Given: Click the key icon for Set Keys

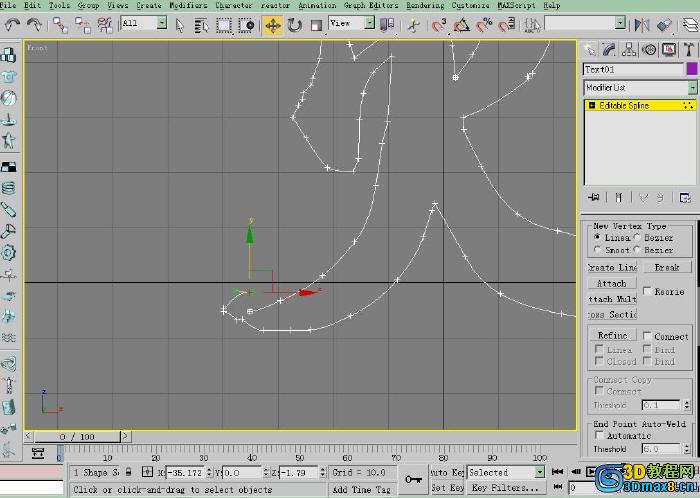Looking at the screenshot, I should [412, 479].
